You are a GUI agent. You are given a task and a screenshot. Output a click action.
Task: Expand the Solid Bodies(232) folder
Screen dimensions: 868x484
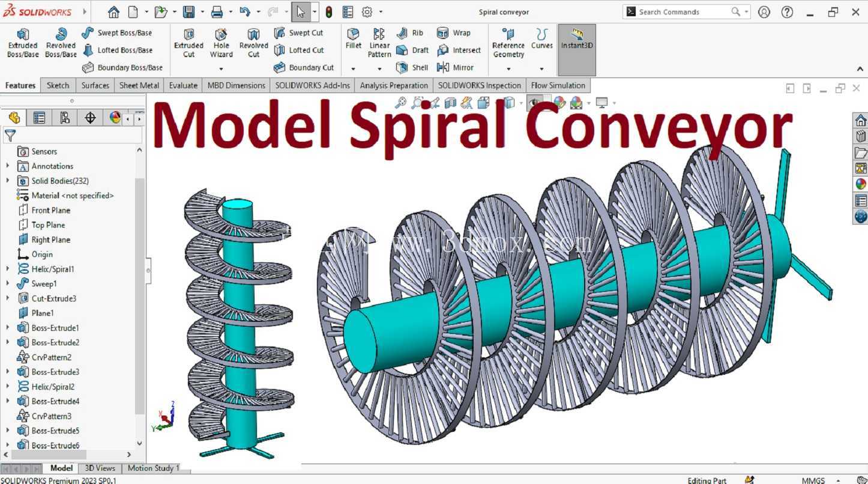(x=8, y=181)
